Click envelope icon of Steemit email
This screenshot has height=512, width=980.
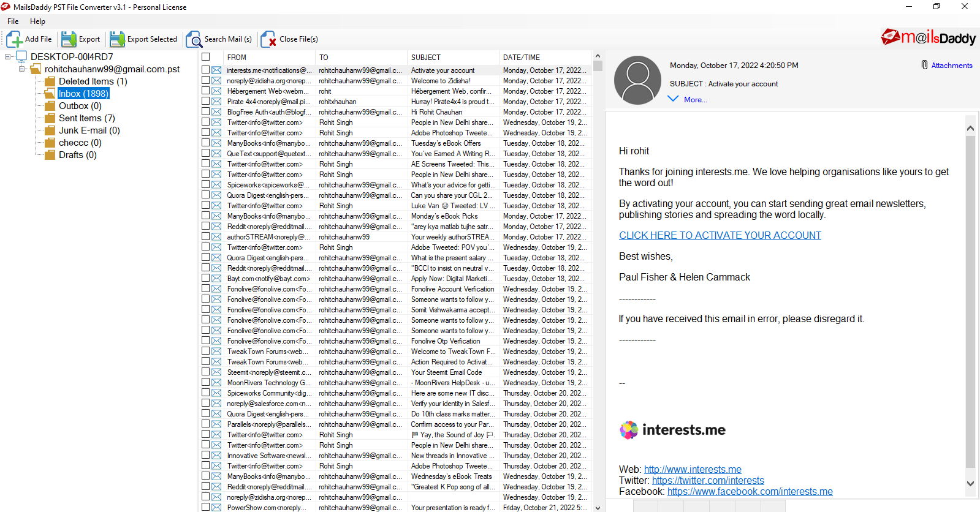[216, 372]
